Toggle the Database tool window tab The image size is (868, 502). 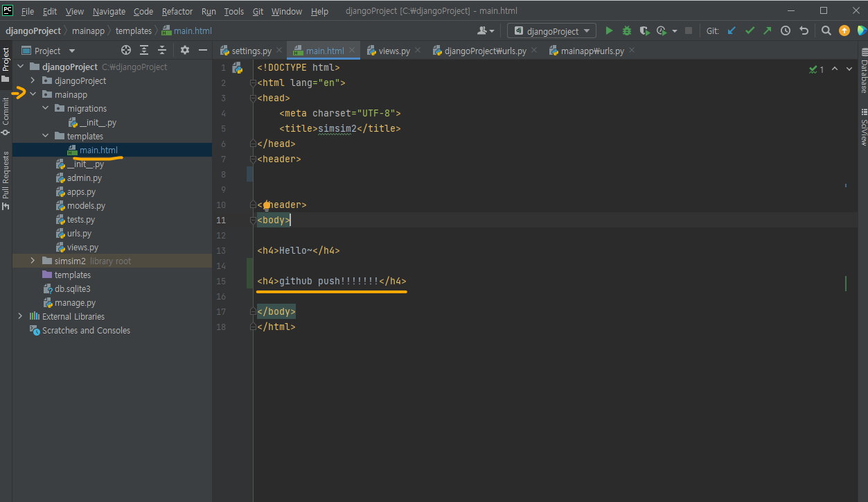(x=863, y=71)
